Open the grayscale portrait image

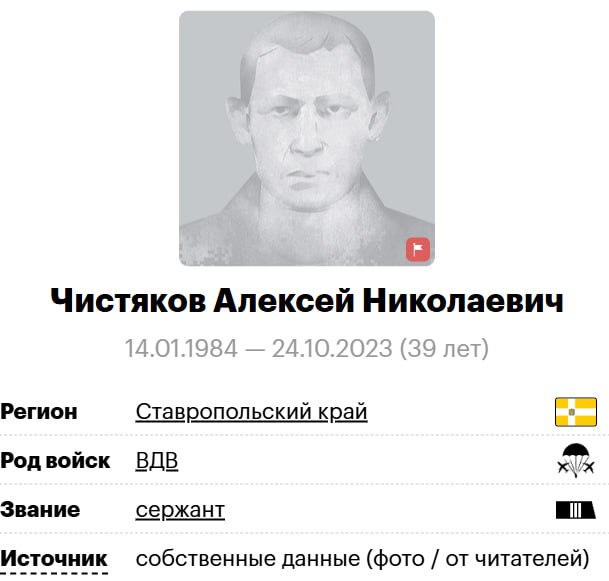(x=307, y=138)
